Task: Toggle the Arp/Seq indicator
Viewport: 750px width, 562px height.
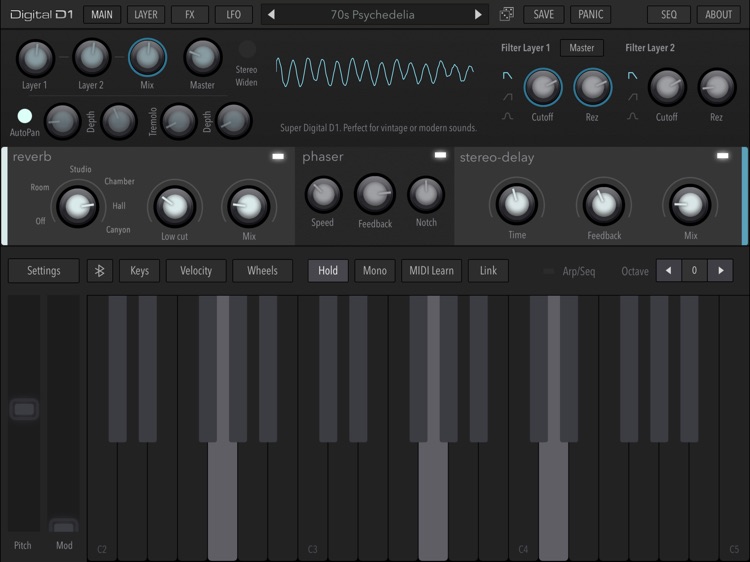Action: [x=548, y=271]
